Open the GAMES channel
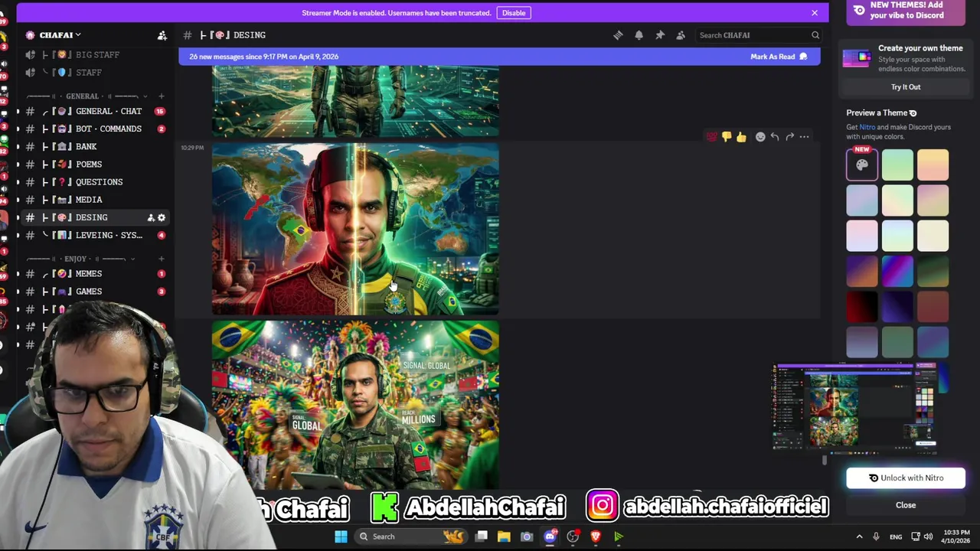 point(96,292)
